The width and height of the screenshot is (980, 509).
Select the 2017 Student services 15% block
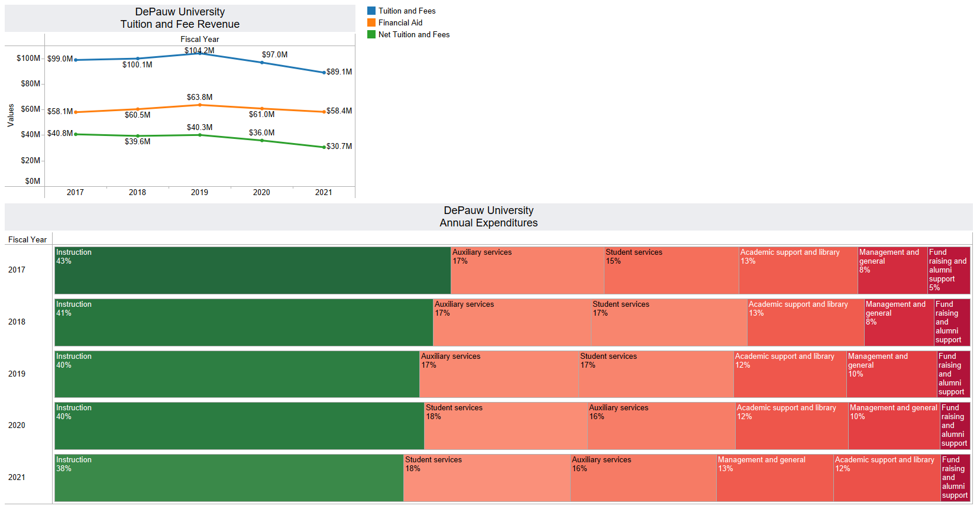[671, 270]
